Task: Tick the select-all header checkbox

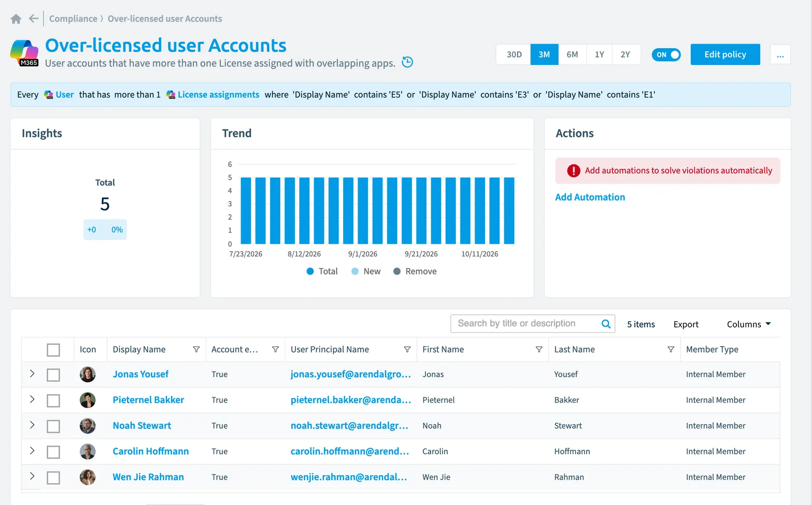Action: pyautogui.click(x=53, y=350)
